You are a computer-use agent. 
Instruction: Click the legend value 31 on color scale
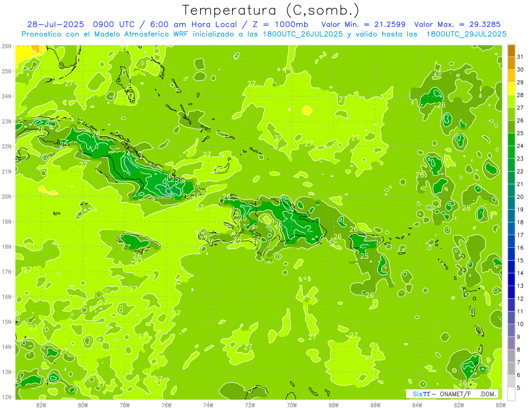coord(520,57)
